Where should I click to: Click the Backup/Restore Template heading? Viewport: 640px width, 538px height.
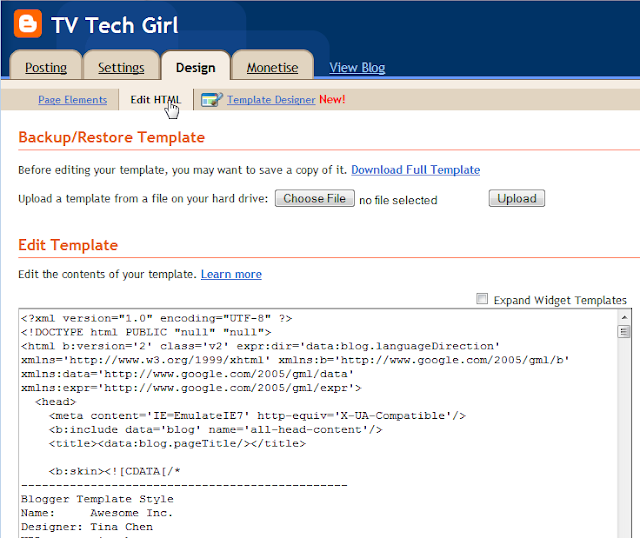pyautogui.click(x=111, y=137)
